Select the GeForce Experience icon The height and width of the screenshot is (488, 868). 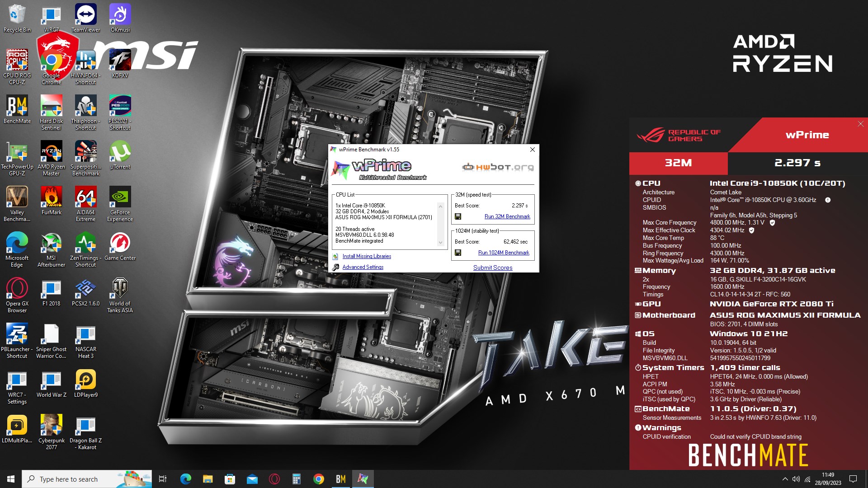(120, 204)
